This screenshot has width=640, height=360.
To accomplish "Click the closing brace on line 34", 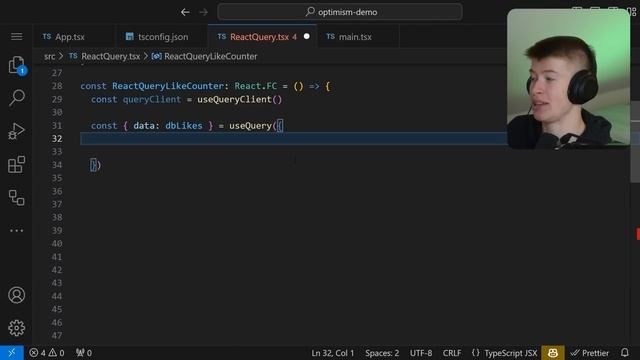I will click(93, 165).
